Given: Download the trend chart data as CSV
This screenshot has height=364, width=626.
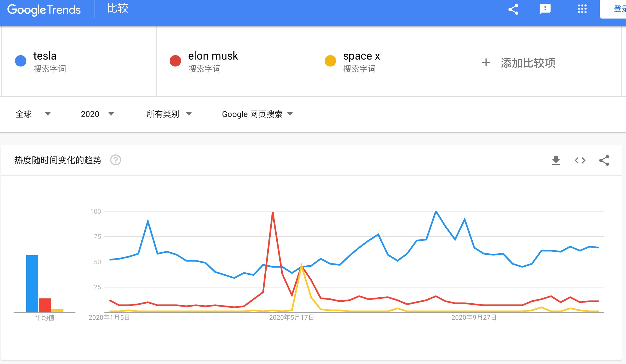Looking at the screenshot, I should tap(556, 160).
